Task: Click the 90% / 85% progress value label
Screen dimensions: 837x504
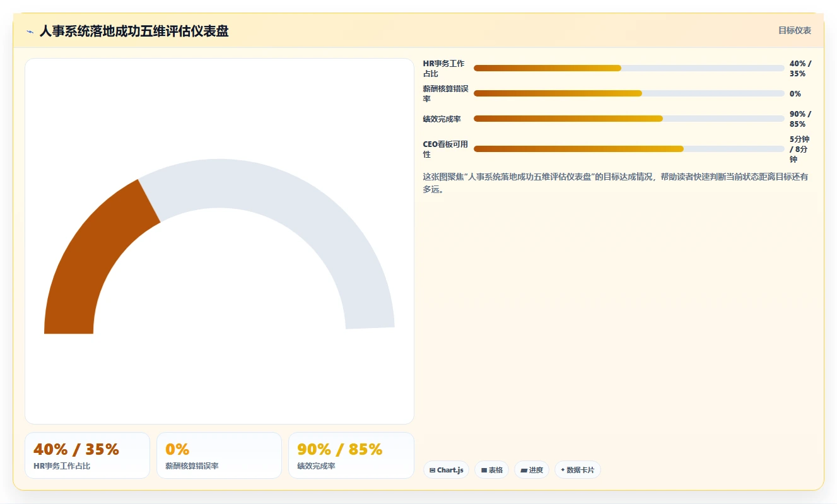Action: point(800,119)
